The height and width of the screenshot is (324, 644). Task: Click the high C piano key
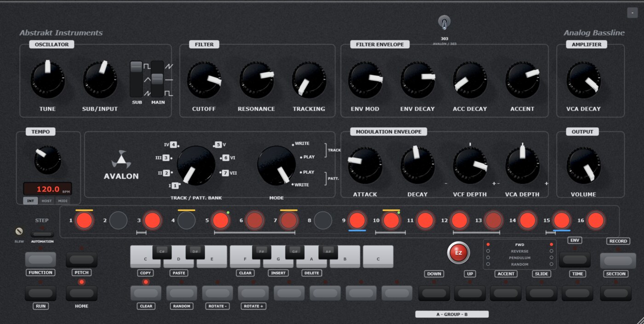pos(378,257)
